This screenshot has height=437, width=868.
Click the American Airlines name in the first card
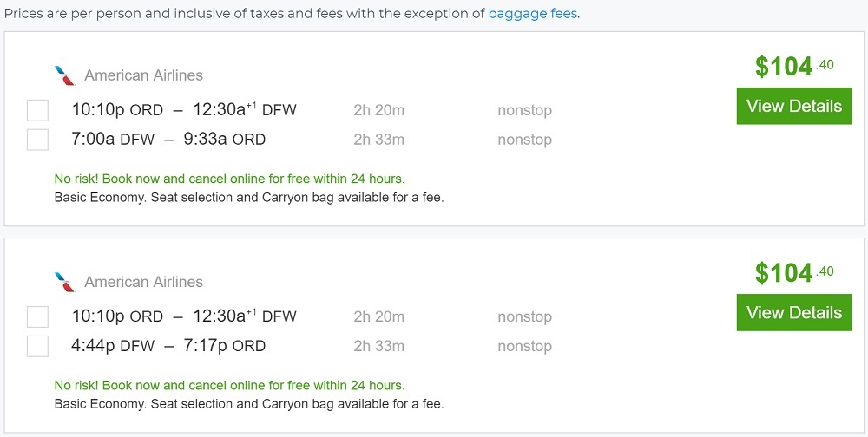(x=143, y=76)
